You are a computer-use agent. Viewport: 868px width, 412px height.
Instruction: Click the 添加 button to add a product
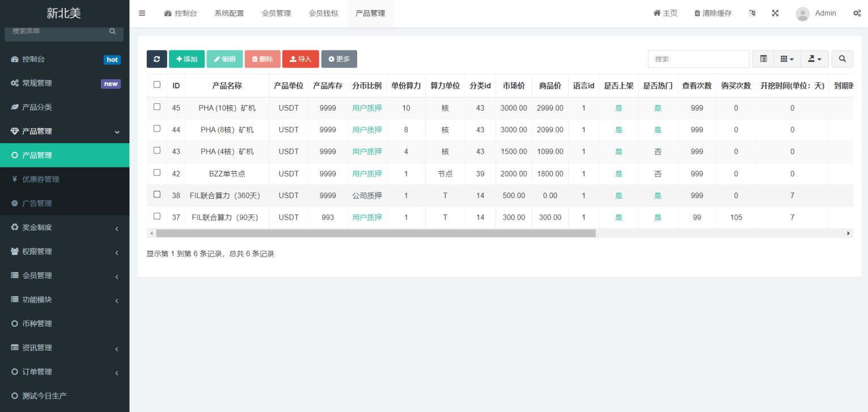(187, 58)
